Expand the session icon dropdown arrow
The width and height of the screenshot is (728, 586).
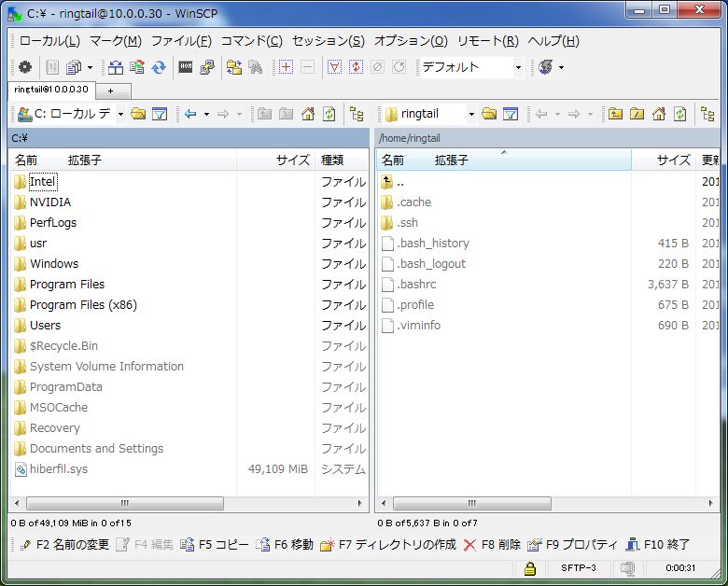pos(561,68)
